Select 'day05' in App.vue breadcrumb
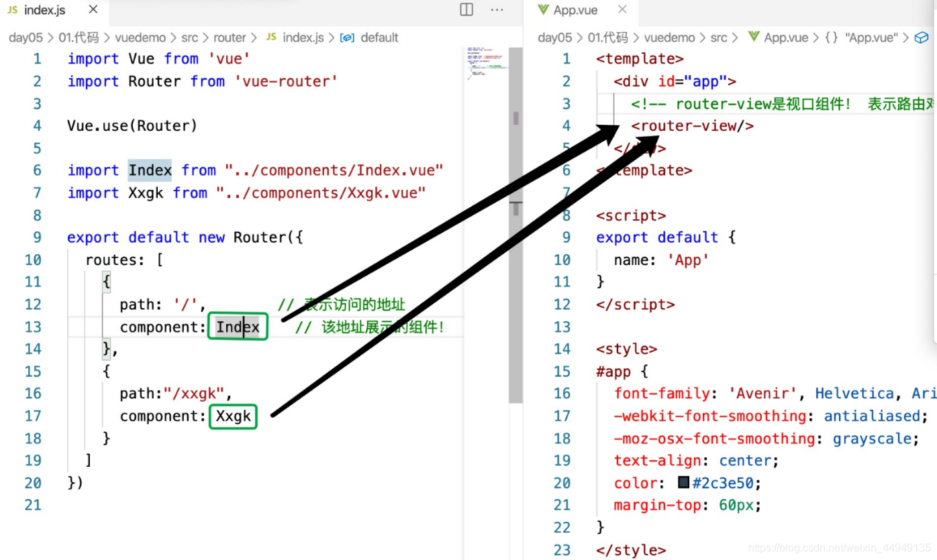 click(555, 38)
